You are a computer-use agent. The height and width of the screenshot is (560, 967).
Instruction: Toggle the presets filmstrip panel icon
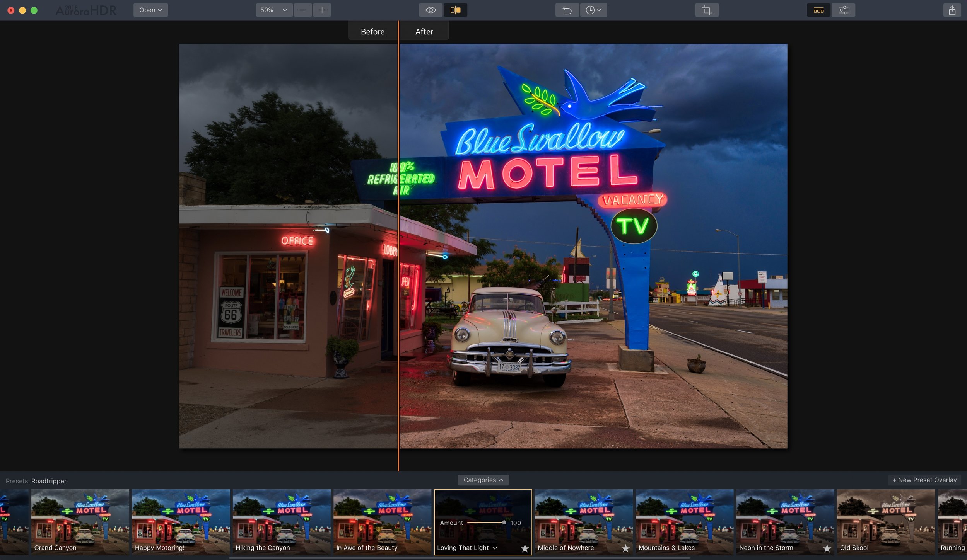pos(818,10)
